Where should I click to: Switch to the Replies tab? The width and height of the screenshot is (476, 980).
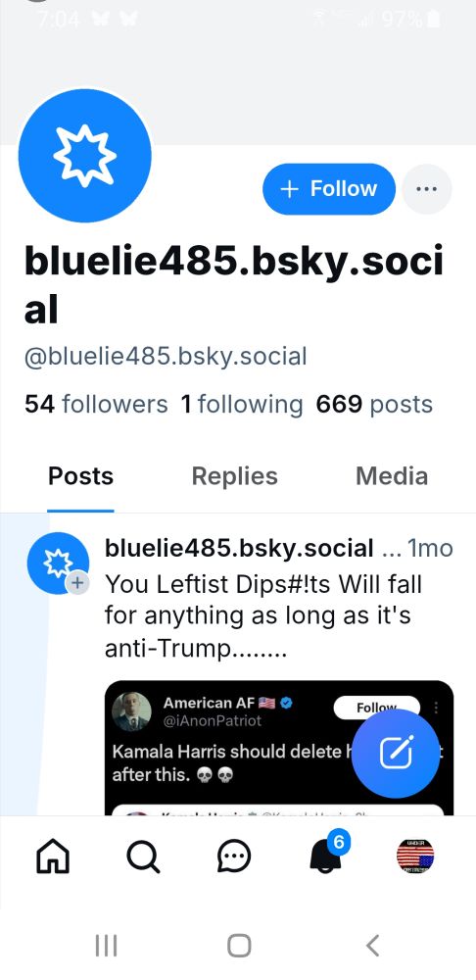click(234, 476)
